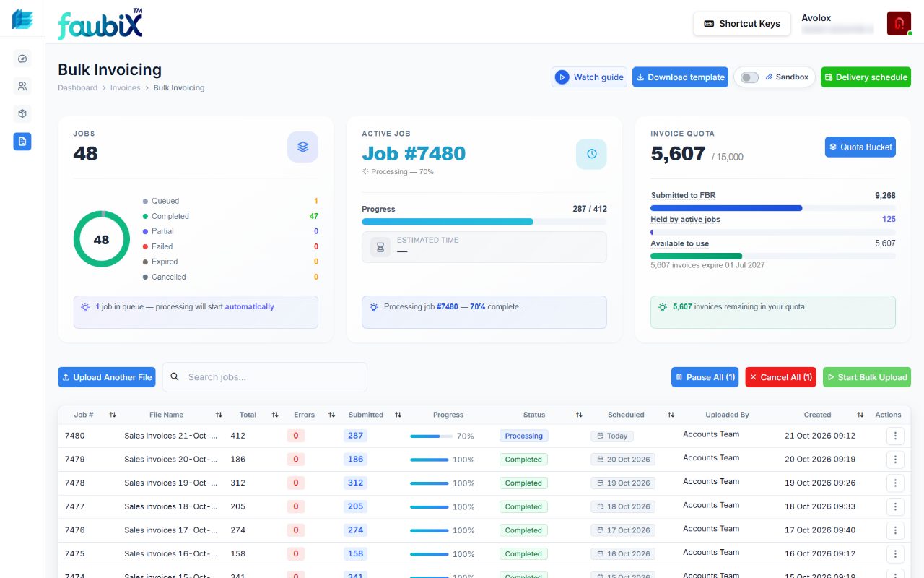924x578 pixels.
Task: Open the actions menu for job 7475
Action: 895,554
